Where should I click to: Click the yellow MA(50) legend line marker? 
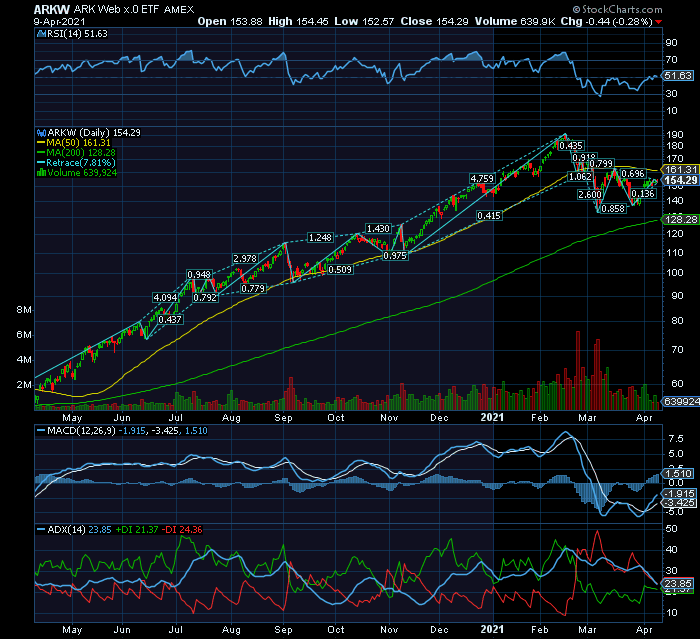(x=41, y=143)
